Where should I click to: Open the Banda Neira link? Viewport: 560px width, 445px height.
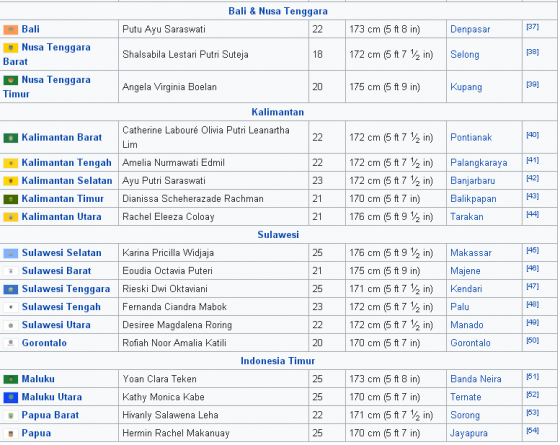(x=476, y=379)
